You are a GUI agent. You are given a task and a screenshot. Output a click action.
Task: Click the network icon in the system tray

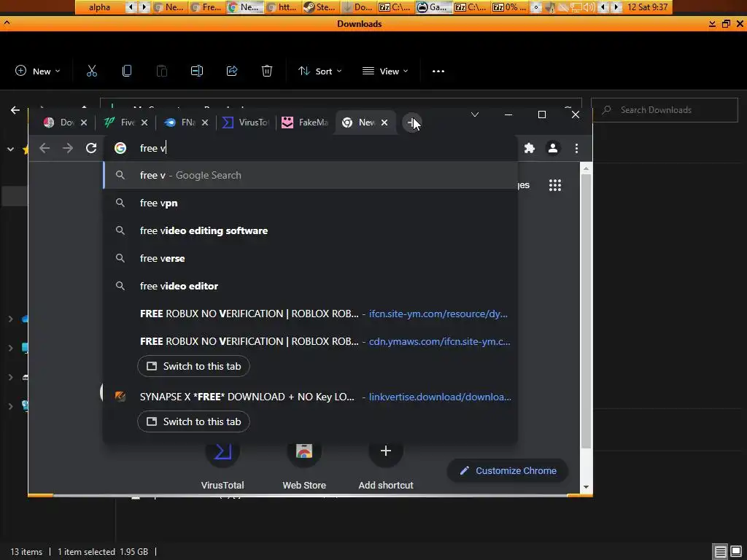(x=576, y=7)
